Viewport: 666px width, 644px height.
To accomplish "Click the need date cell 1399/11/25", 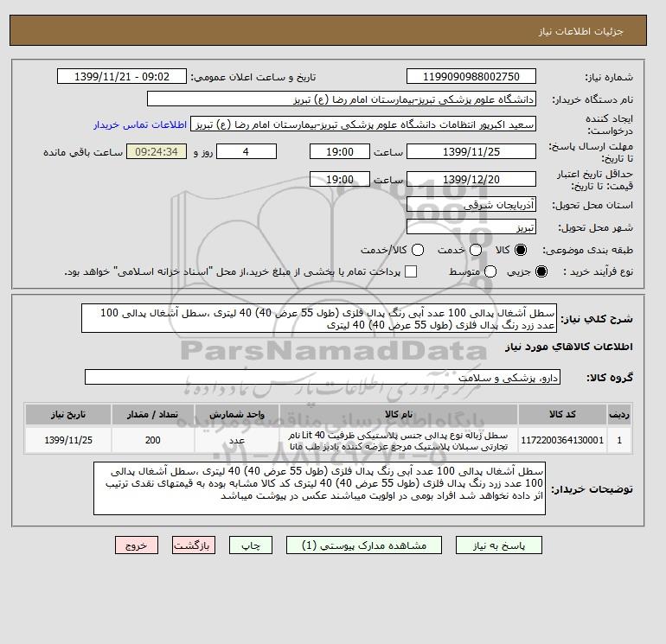I will [x=68, y=440].
